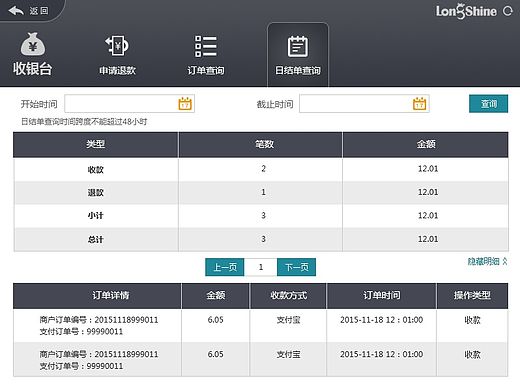Image resolution: width=520 pixels, height=390 pixels.
Task: Click count 1 in the 退款 row
Action: click(x=264, y=192)
